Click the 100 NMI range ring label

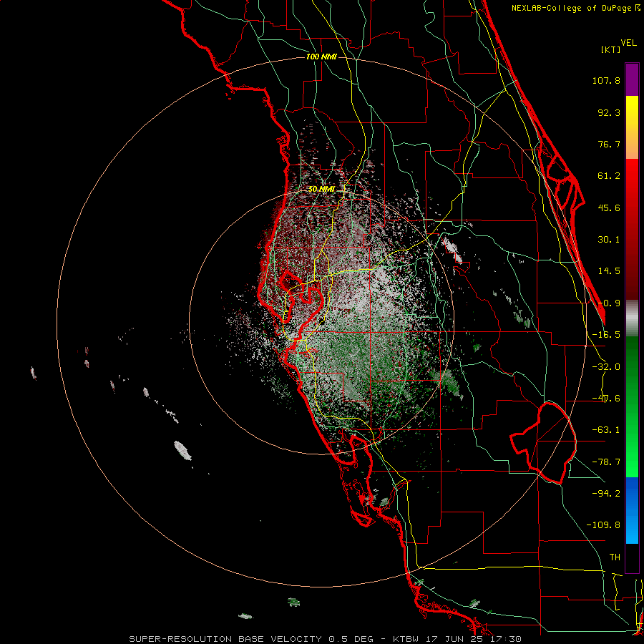point(321,57)
